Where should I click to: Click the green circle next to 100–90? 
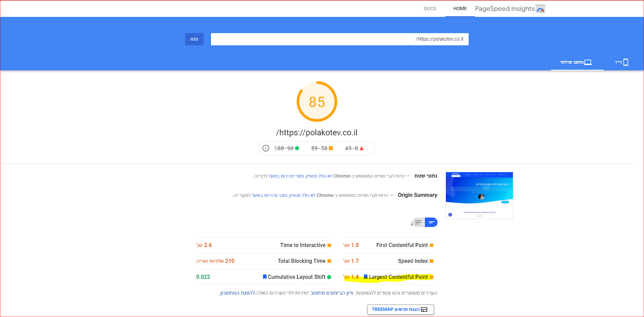297,148
